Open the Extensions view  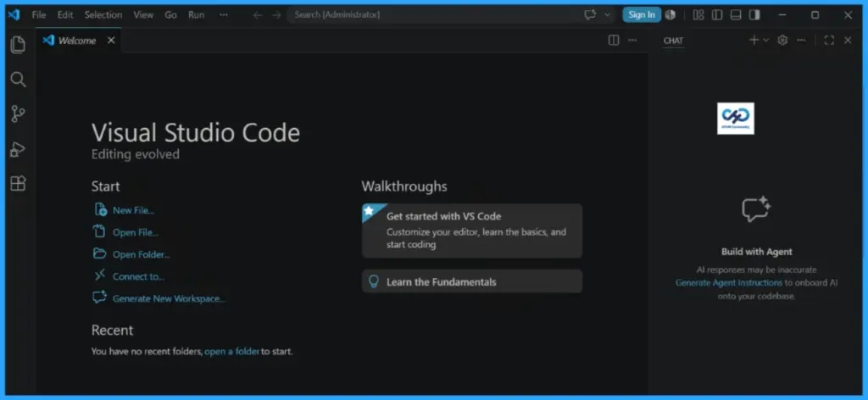tap(18, 184)
